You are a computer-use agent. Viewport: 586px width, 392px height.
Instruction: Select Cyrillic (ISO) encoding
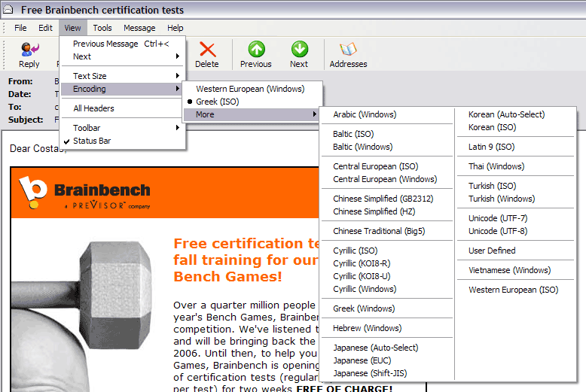coord(387,251)
